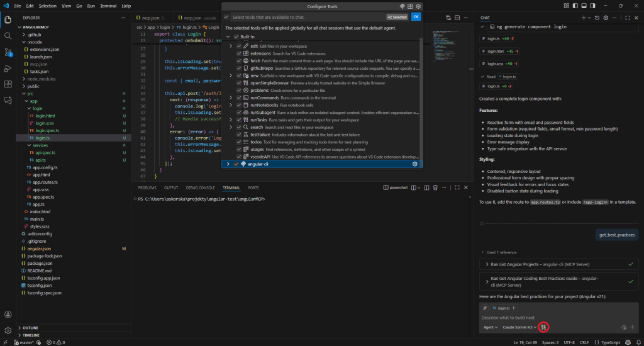Open the Chat view icon in activity bar
644x346 pixels.
click(8, 100)
